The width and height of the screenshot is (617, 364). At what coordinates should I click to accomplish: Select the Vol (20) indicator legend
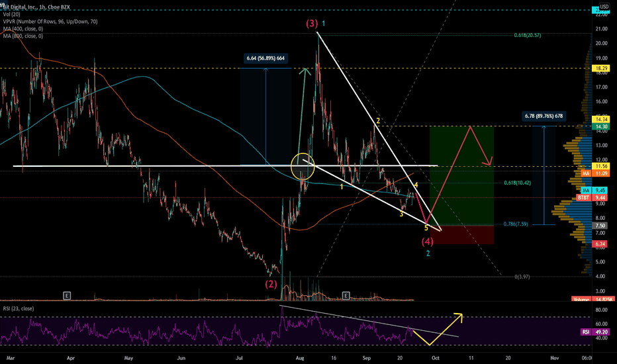[11, 15]
